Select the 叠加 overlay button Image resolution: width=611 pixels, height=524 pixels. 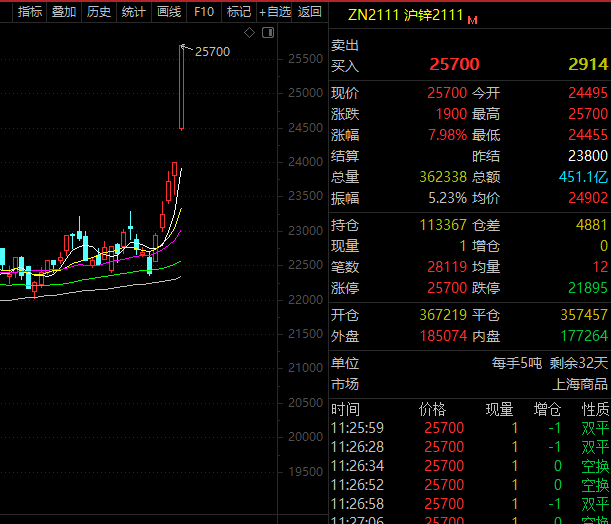pyautogui.click(x=64, y=12)
